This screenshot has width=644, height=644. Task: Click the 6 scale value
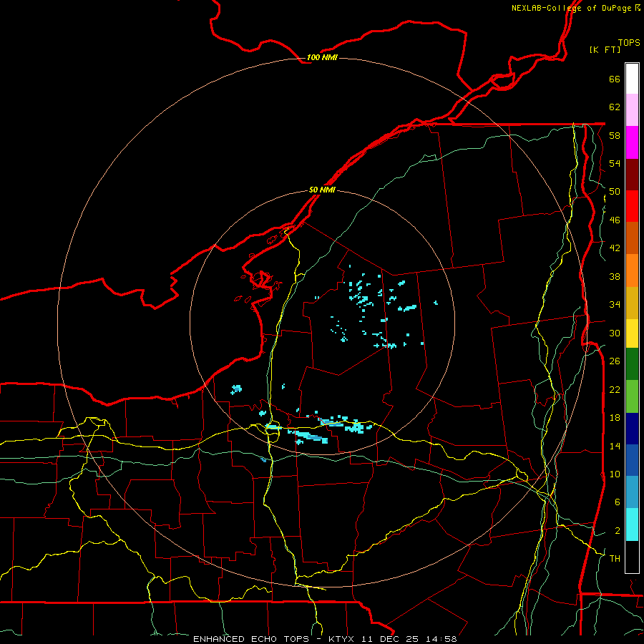tap(618, 502)
